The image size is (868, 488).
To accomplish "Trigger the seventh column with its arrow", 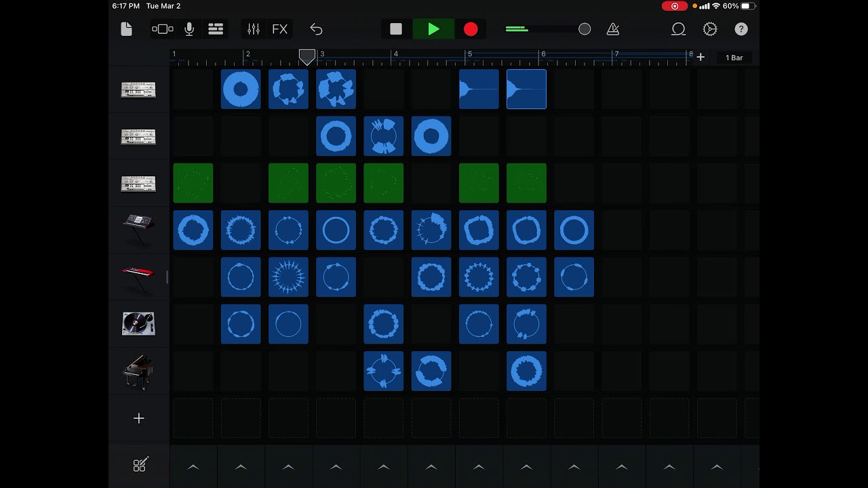I will [x=479, y=467].
